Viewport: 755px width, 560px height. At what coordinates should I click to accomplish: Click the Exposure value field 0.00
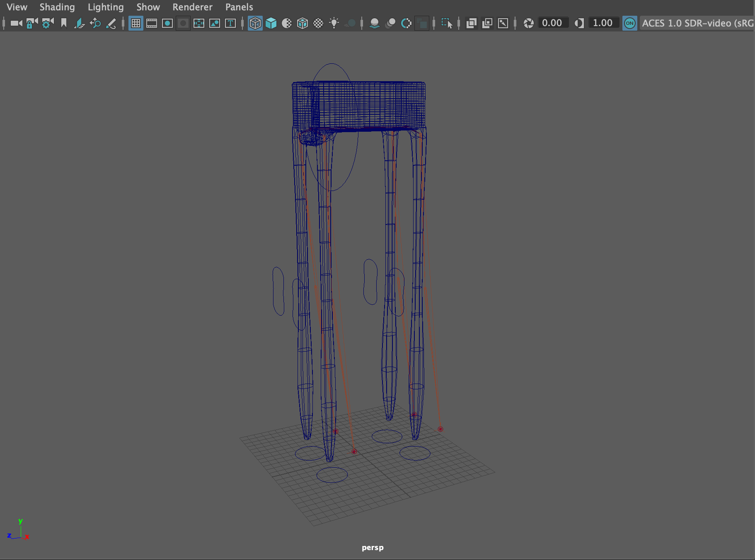click(552, 23)
